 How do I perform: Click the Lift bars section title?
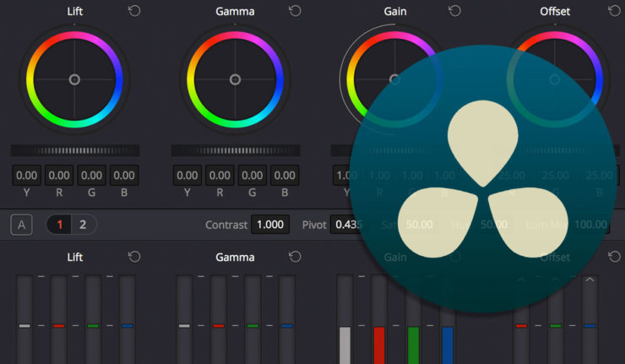click(x=74, y=257)
